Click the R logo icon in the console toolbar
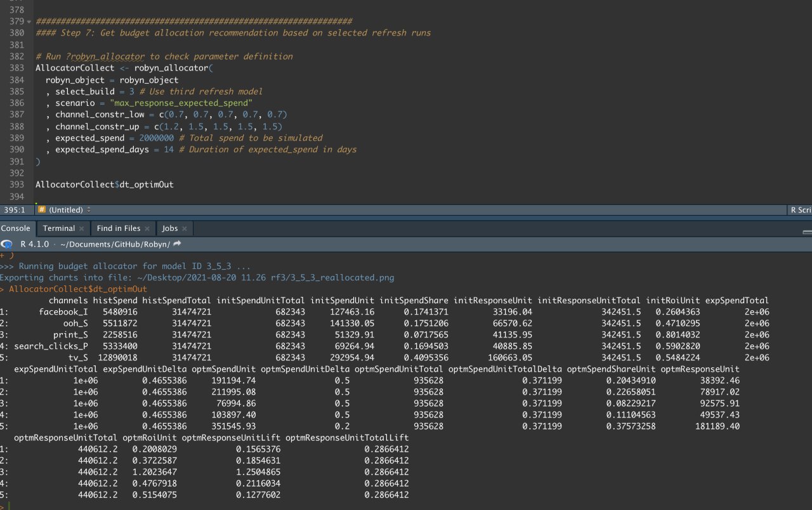Screen dimensions: 812x510 6,244
